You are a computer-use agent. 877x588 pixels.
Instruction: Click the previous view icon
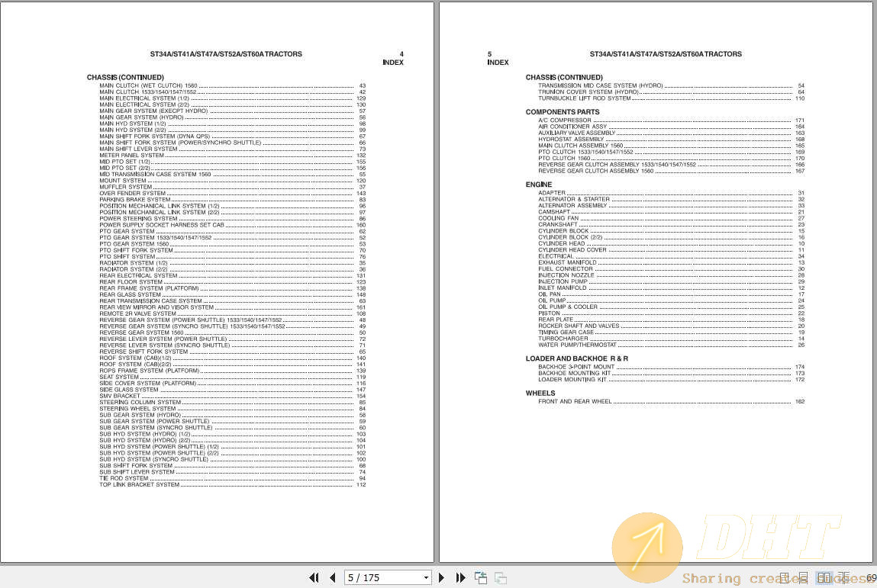tap(481, 578)
